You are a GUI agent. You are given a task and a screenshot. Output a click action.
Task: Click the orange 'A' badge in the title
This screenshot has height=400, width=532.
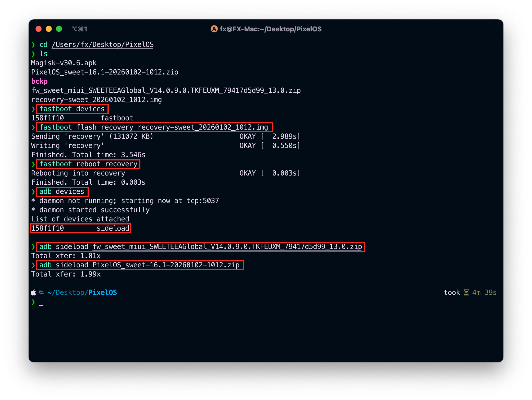214,29
